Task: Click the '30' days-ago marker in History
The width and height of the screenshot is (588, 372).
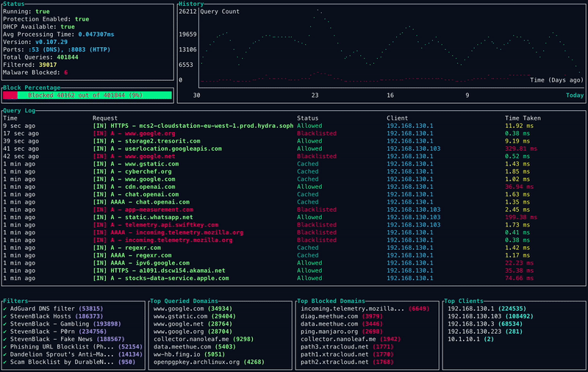Action: [x=196, y=96]
